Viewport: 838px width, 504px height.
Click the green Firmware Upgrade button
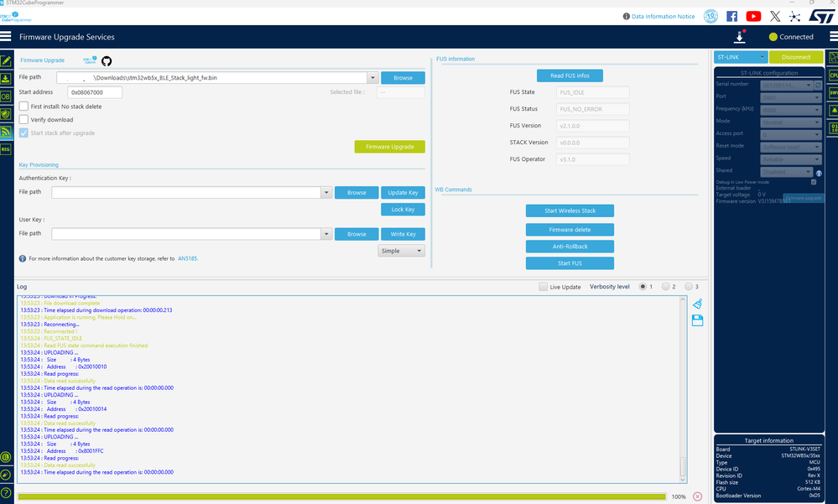point(389,147)
